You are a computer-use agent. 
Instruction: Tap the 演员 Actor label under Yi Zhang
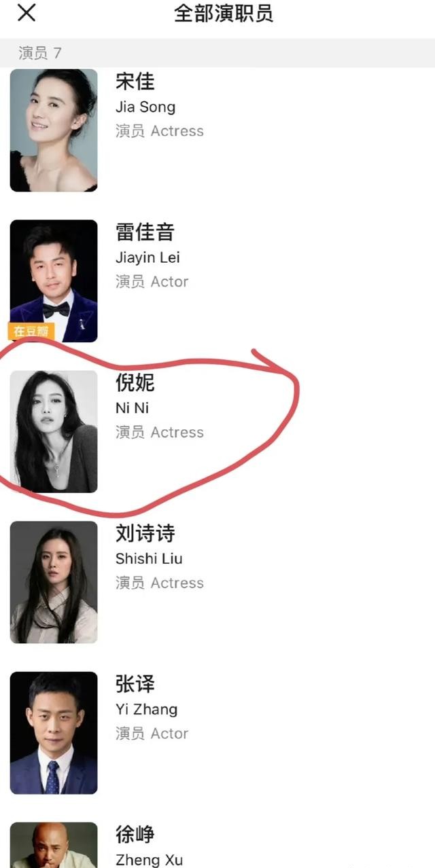click(152, 734)
